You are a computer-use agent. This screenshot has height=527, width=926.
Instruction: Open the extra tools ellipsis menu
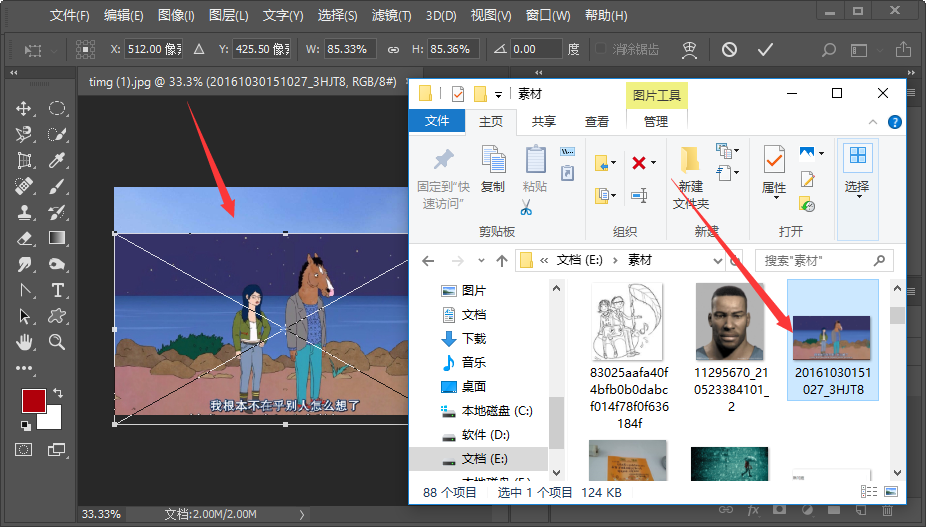(x=24, y=368)
